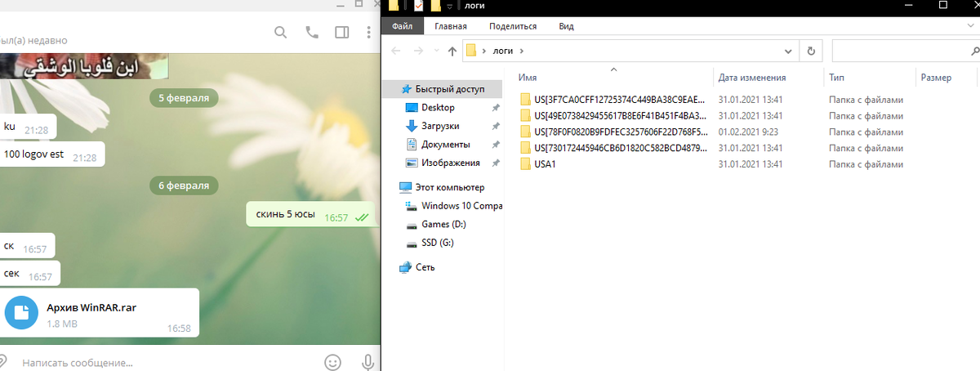Click the "сек" message in chat
This screenshot has height=371, width=980.
29,274
